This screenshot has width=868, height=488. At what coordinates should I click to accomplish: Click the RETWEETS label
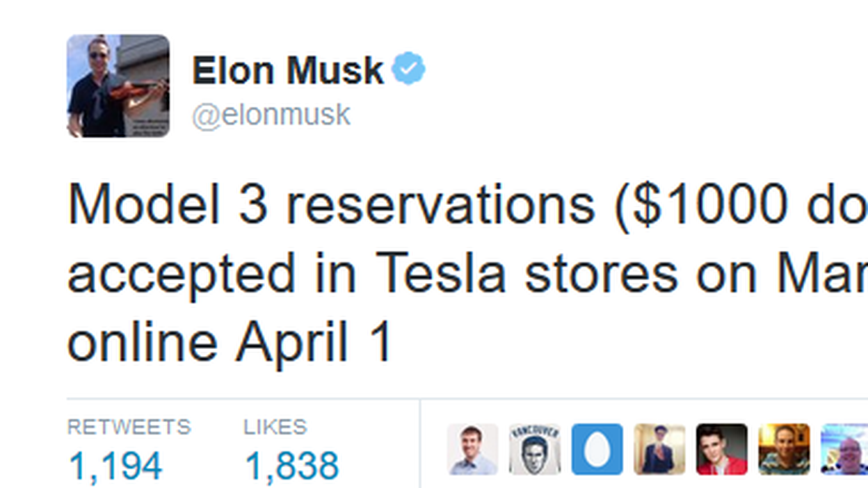[x=129, y=427]
